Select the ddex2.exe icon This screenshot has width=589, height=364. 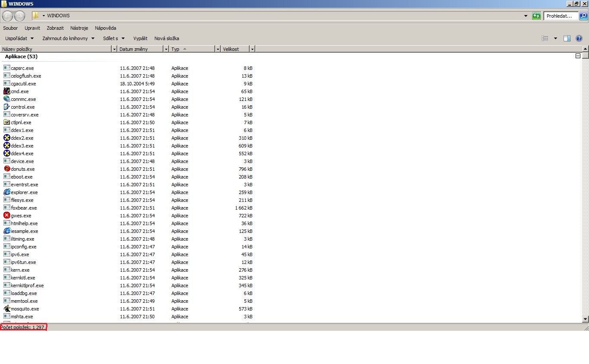coord(7,138)
